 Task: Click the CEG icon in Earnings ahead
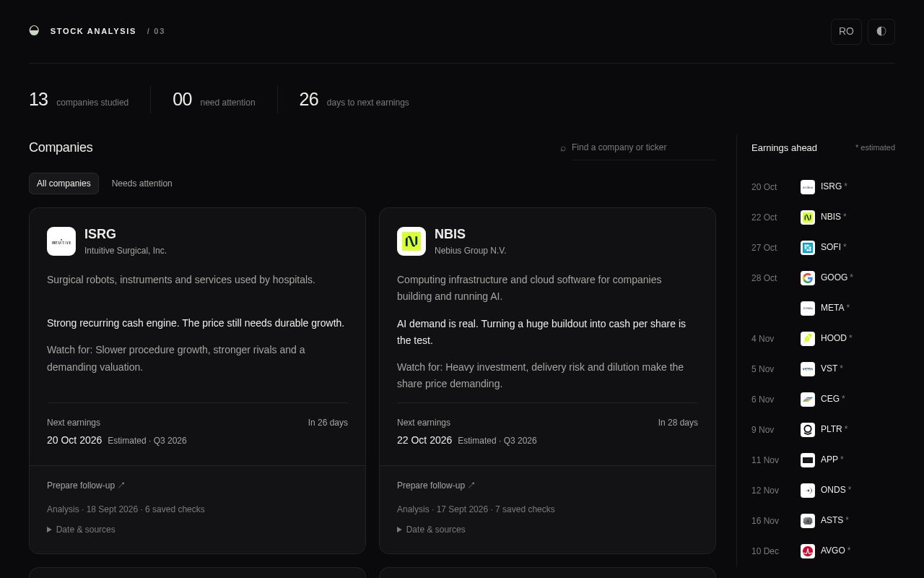[808, 400]
